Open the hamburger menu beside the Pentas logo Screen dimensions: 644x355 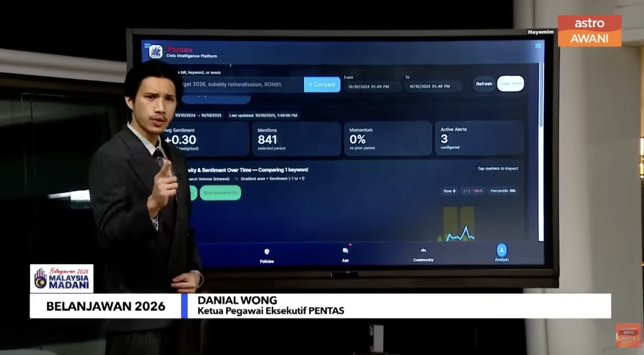click(x=147, y=46)
